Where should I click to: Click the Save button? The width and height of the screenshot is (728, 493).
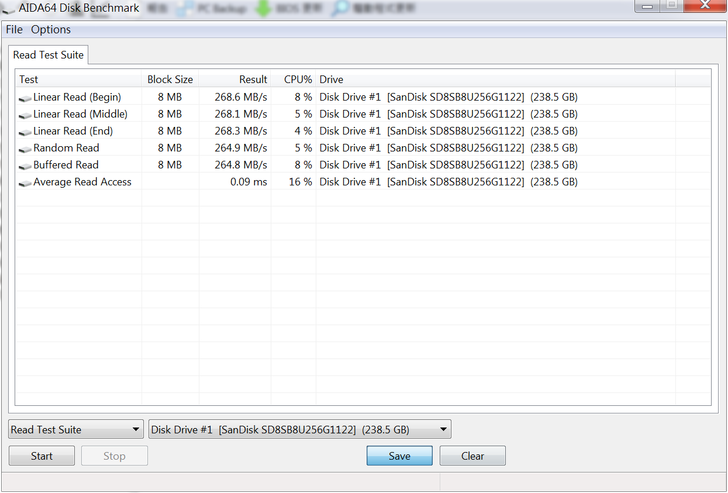[x=399, y=456]
